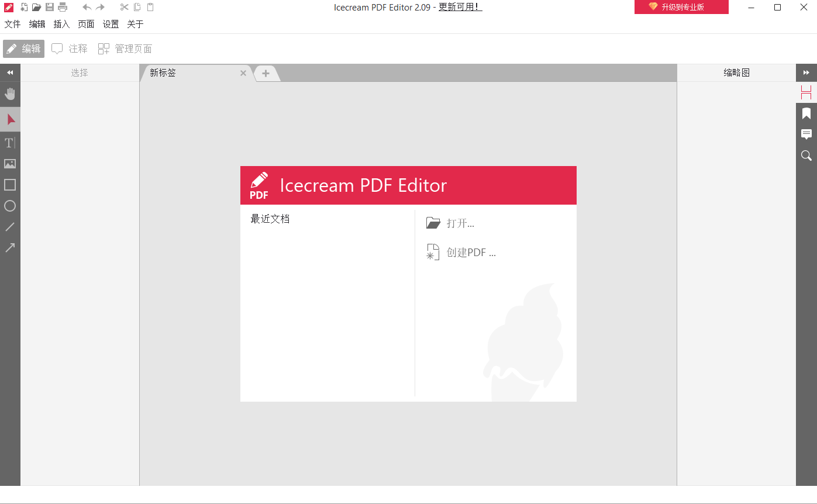Click the new document icon in title bar
Viewport: 817px width, 504px height.
(24, 7)
